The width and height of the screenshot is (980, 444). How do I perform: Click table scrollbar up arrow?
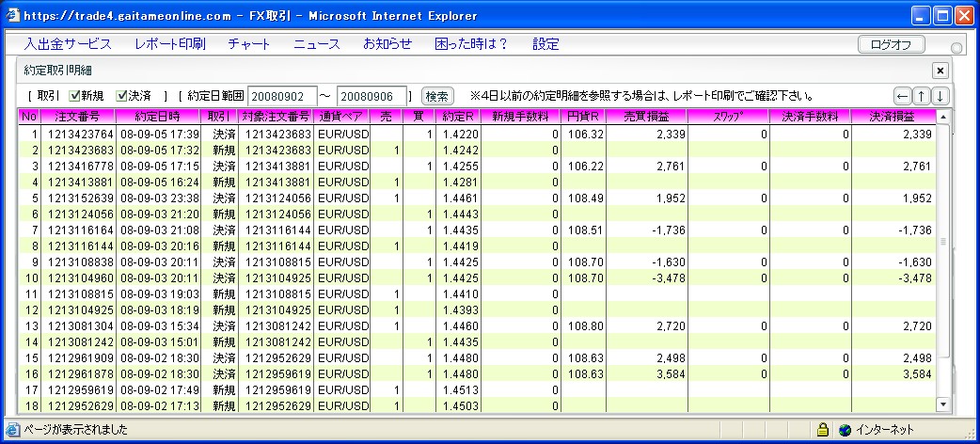943,117
